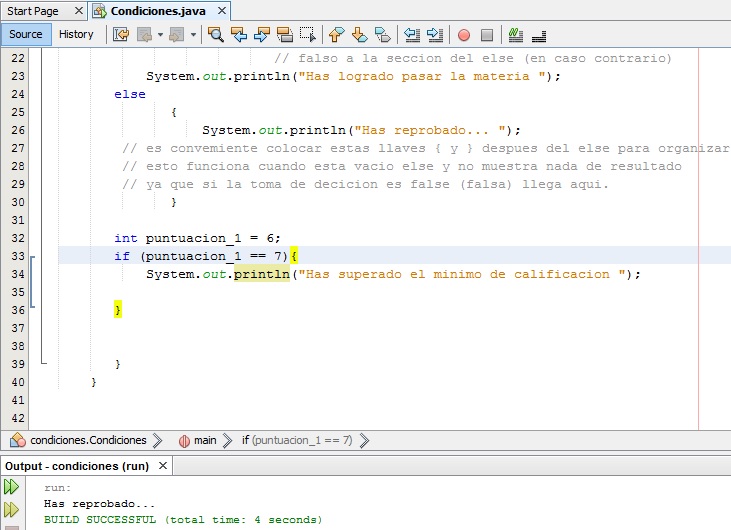Open the Back navigation dropdown arrow
The width and height of the screenshot is (731, 530).
158,34
